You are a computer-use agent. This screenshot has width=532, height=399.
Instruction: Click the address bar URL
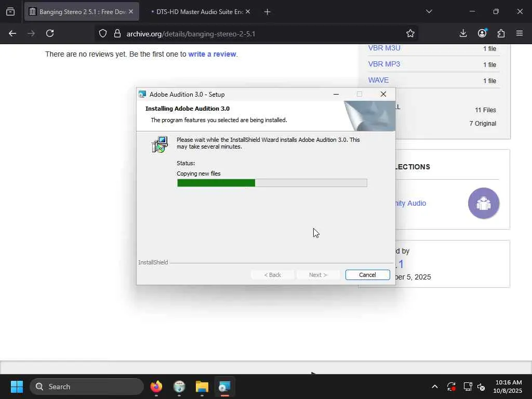(191, 34)
